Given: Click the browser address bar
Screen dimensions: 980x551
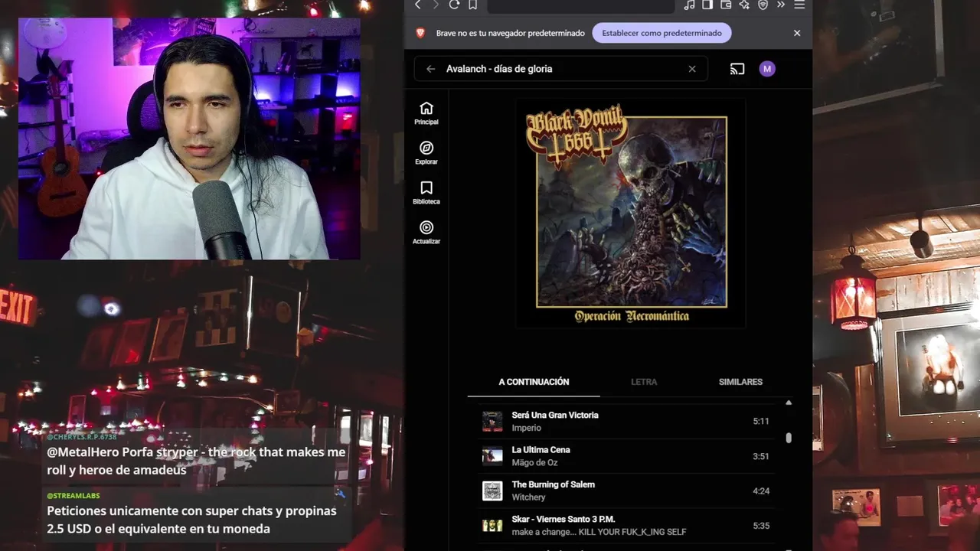Looking at the screenshot, I should coord(580,5).
